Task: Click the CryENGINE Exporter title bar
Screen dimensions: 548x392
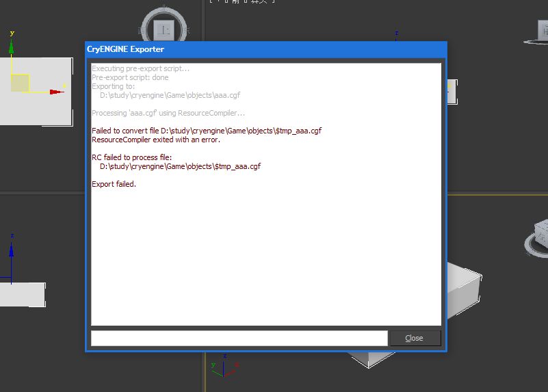Action: click(266, 49)
